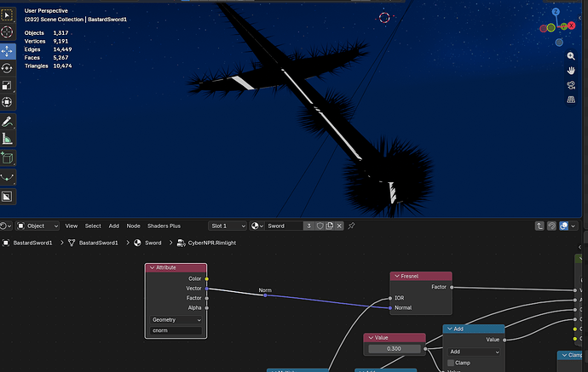The height and width of the screenshot is (372, 588).
Task: Open the Node menu
Action: (x=133, y=226)
